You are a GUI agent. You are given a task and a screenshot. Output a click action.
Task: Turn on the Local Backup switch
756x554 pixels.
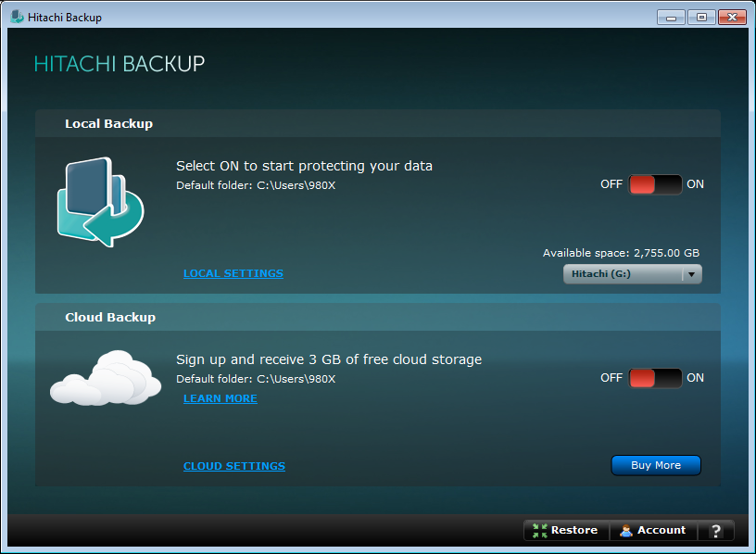655,184
